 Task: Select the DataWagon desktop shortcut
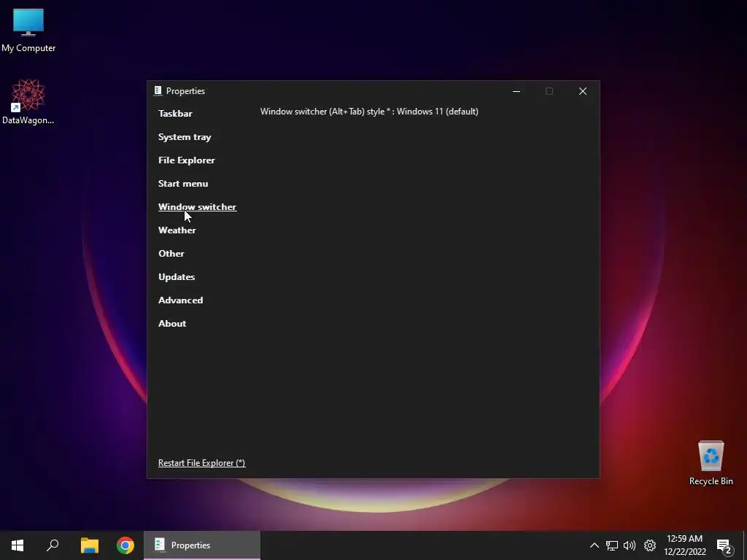28,102
